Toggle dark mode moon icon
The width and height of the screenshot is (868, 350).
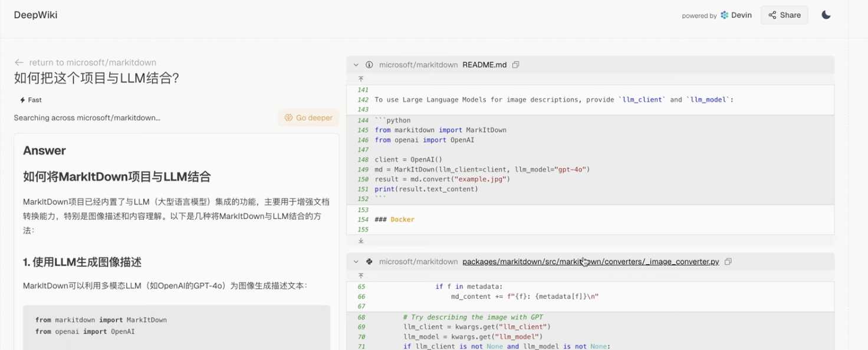(826, 15)
